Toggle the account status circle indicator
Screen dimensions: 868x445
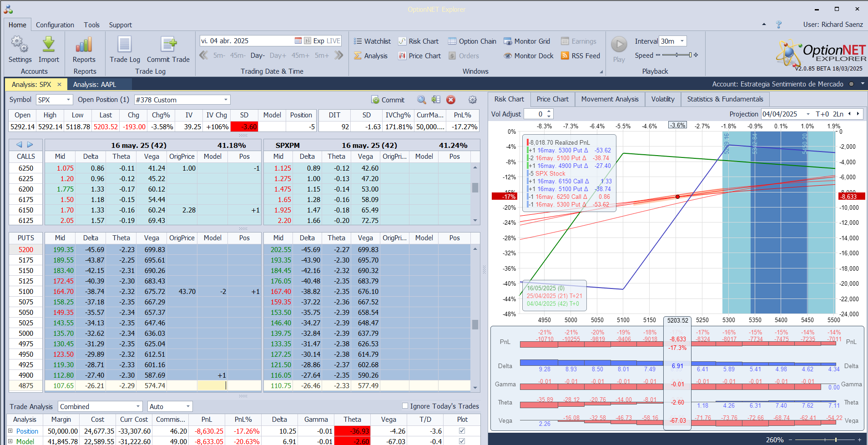(851, 84)
